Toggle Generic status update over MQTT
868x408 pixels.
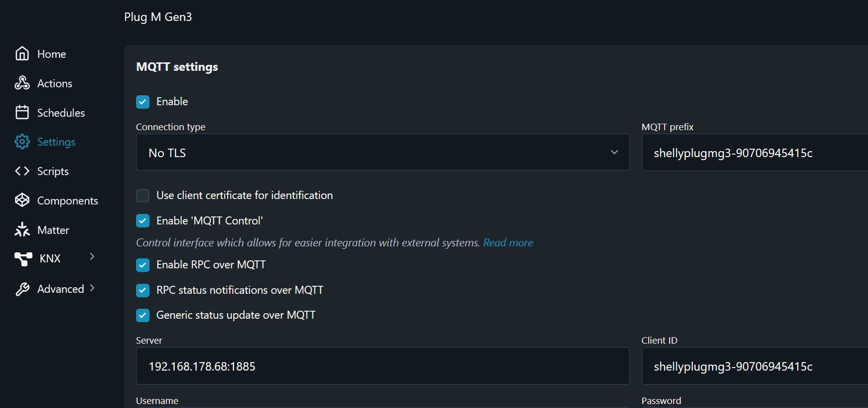[x=143, y=315]
